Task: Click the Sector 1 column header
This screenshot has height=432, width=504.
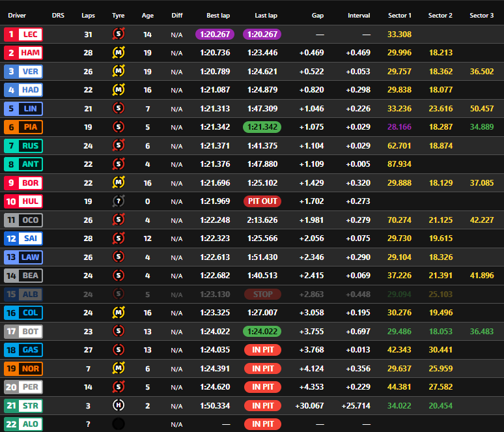Action: 399,15
